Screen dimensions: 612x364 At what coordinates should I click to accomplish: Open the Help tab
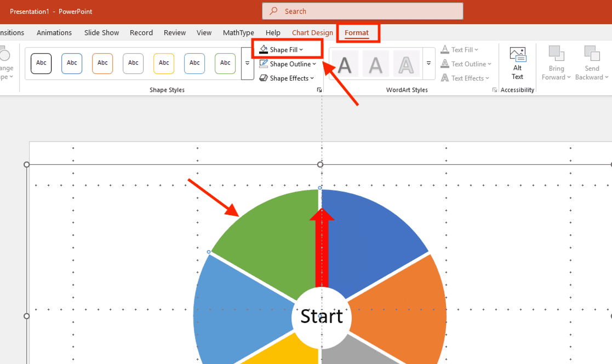point(273,33)
